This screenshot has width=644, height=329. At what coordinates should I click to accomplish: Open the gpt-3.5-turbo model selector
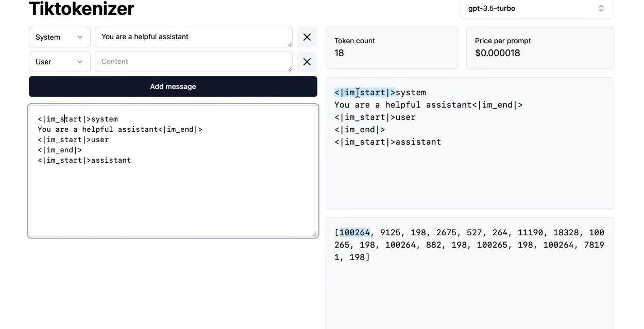[x=536, y=9]
